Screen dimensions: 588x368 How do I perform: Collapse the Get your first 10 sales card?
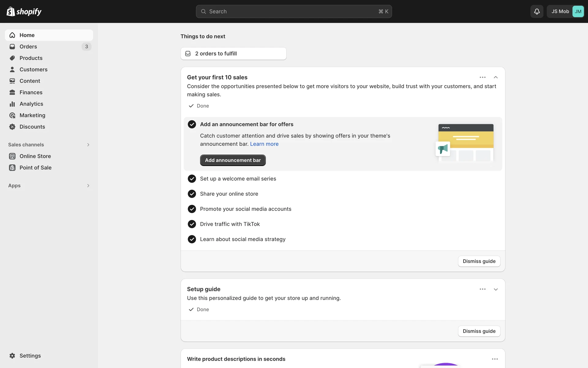(496, 77)
